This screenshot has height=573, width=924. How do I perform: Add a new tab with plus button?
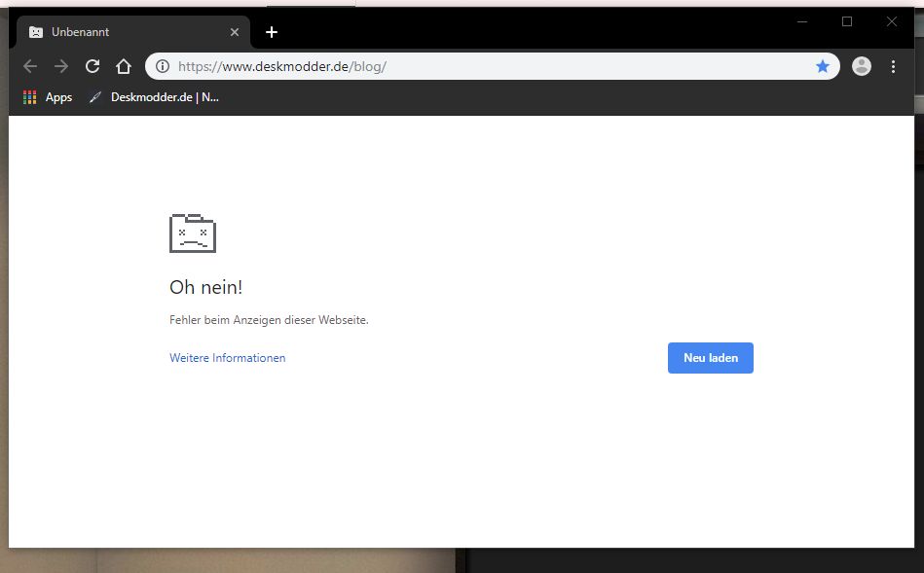click(272, 32)
